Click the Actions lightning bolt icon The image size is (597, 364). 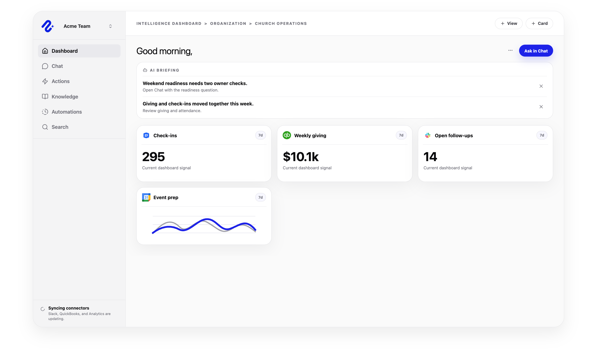[x=45, y=81]
